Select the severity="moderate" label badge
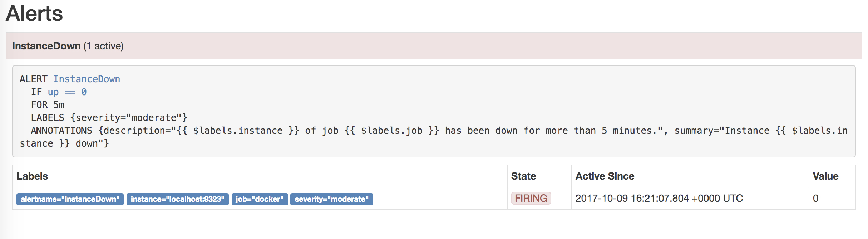This screenshot has height=239, width=868. pyautogui.click(x=331, y=199)
